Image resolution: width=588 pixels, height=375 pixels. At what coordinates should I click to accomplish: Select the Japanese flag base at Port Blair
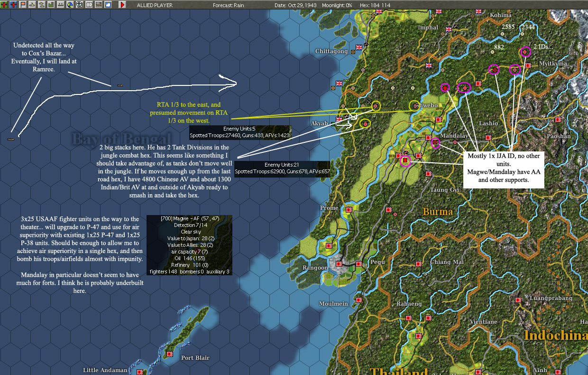click(170, 354)
